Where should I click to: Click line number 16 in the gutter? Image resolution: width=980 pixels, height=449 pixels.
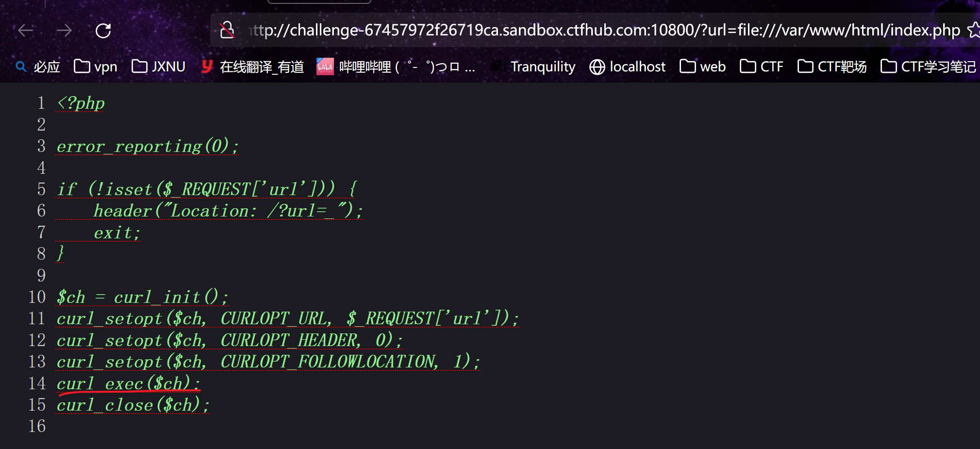37,426
